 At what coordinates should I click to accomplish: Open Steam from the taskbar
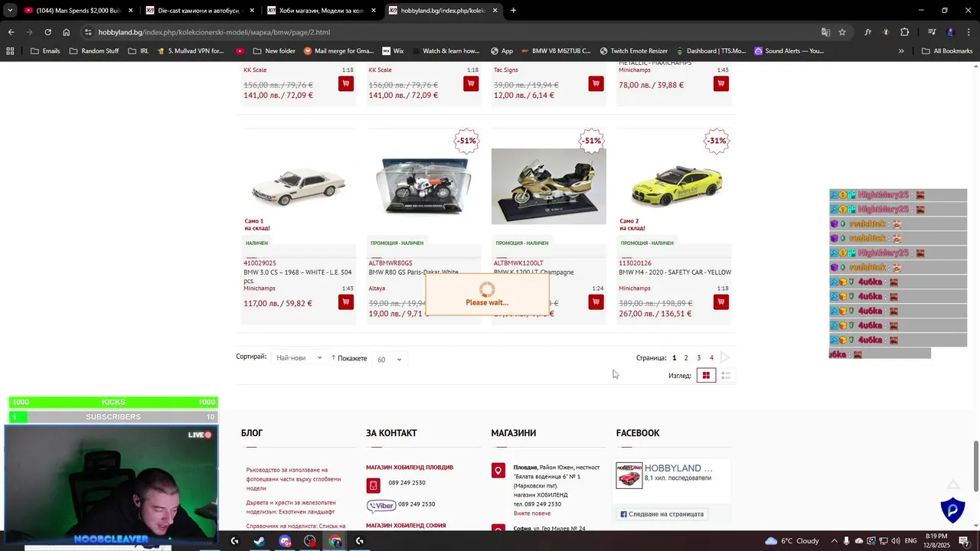(x=260, y=541)
